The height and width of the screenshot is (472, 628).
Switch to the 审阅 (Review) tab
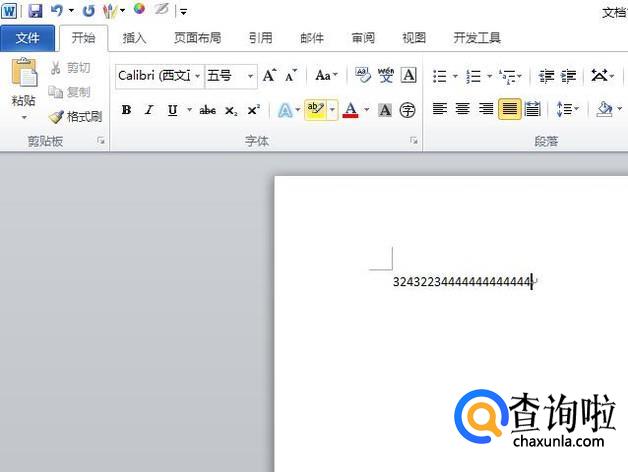[363, 38]
